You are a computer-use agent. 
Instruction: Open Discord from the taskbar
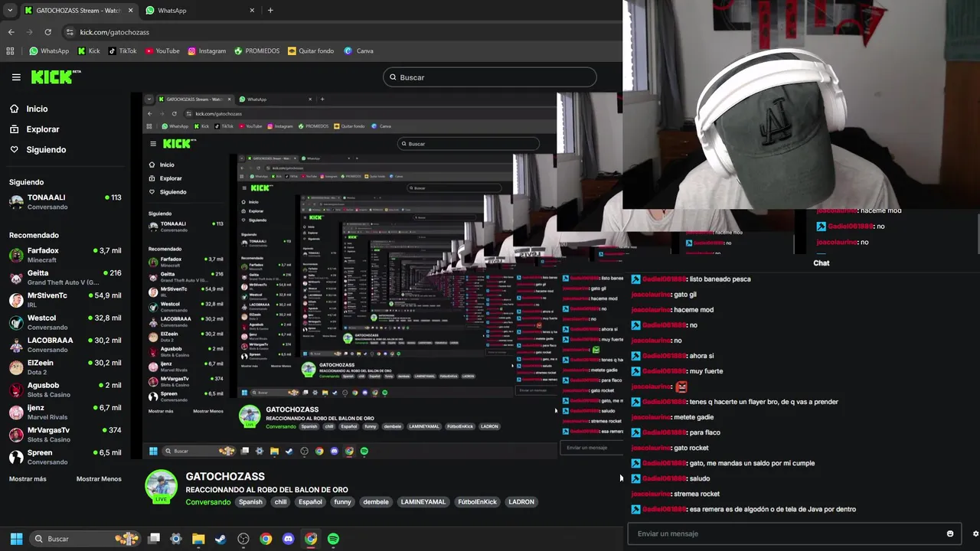point(288,539)
